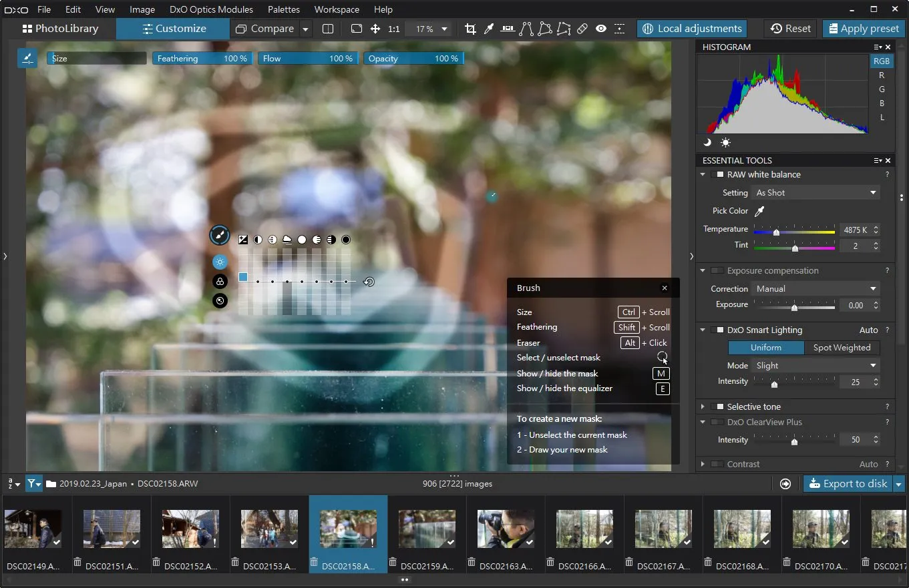The height and width of the screenshot is (588, 909).
Task: Show highlight clipping with the sun icon
Action: pos(725,142)
